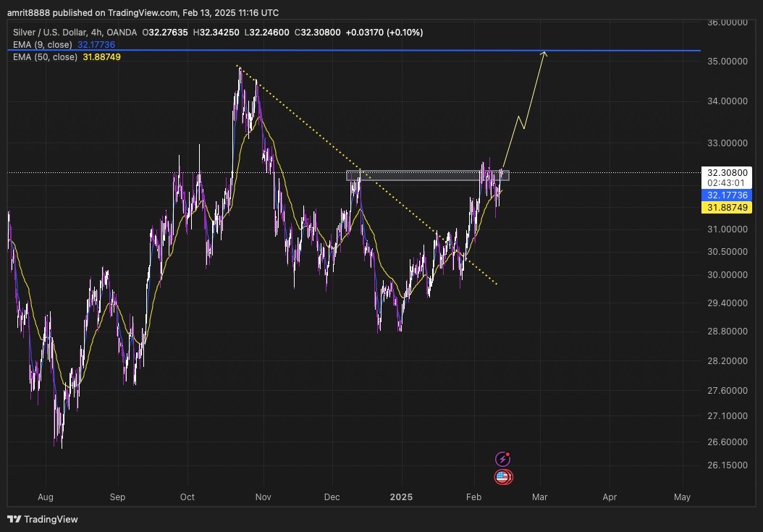Click the blue EMA value 32.17736 in legend
Screen dimensions: 763x532
point(96,45)
